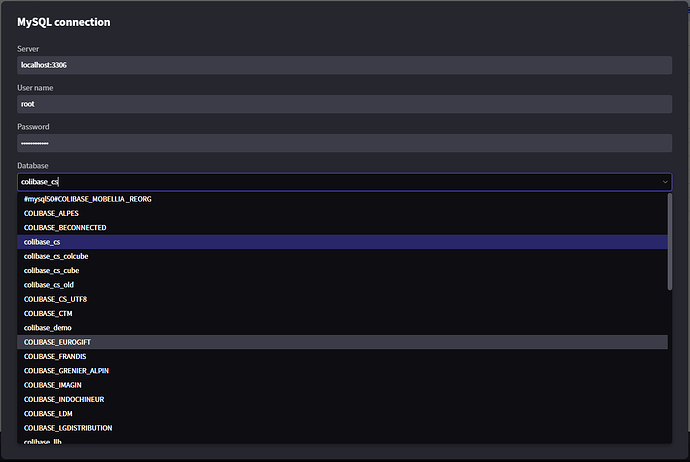The image size is (690, 462).
Task: Select COLIBASE_GRENIER_ALPIN database
Action: tap(66, 370)
